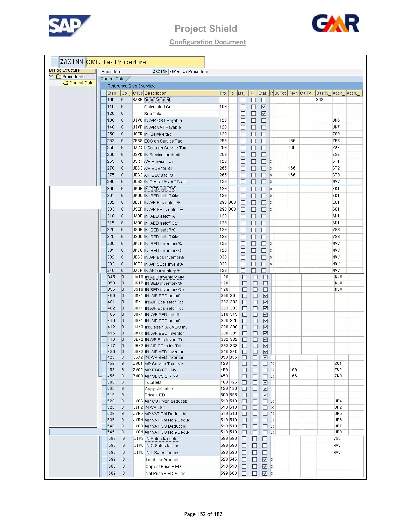Click the IN: A/P SED inventor description cell
Image resolution: width=411 pixels, height=532 pixels.
point(182,357)
